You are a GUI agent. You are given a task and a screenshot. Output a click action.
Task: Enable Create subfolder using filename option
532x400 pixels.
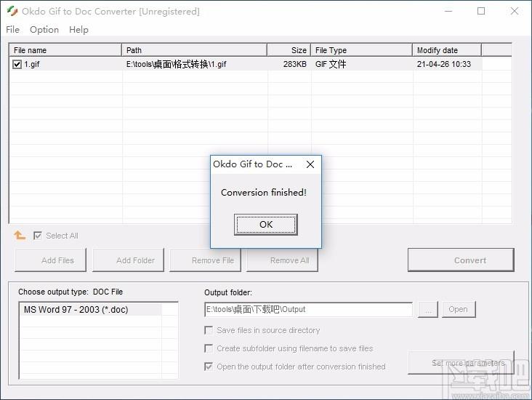click(209, 348)
